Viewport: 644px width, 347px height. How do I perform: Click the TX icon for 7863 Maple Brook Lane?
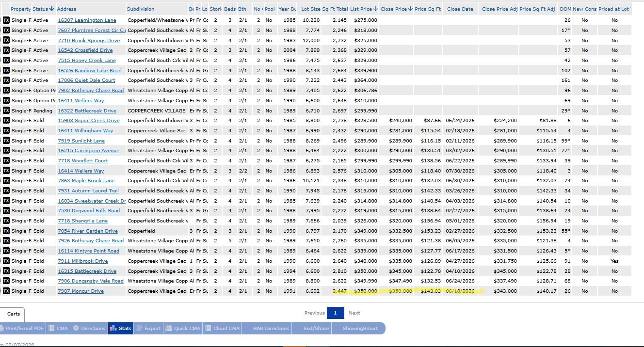6,180
